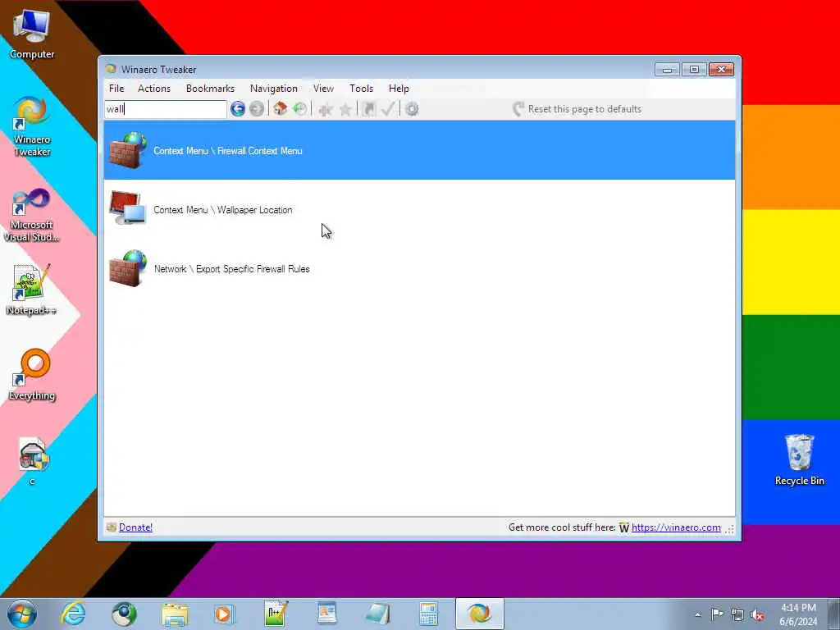Open the Help menu

[399, 89]
